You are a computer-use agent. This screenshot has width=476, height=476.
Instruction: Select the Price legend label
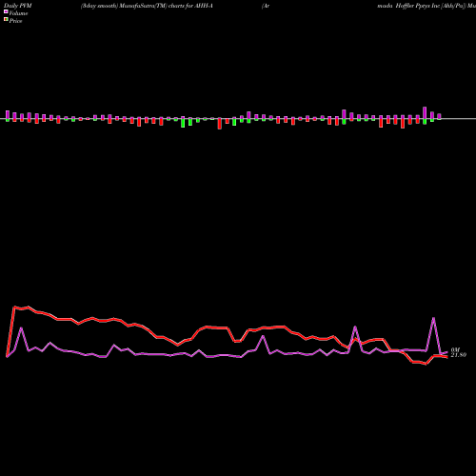click(15, 21)
